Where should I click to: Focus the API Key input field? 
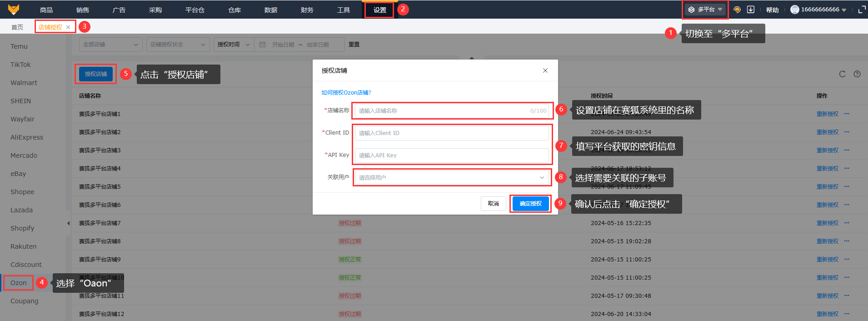tap(452, 155)
